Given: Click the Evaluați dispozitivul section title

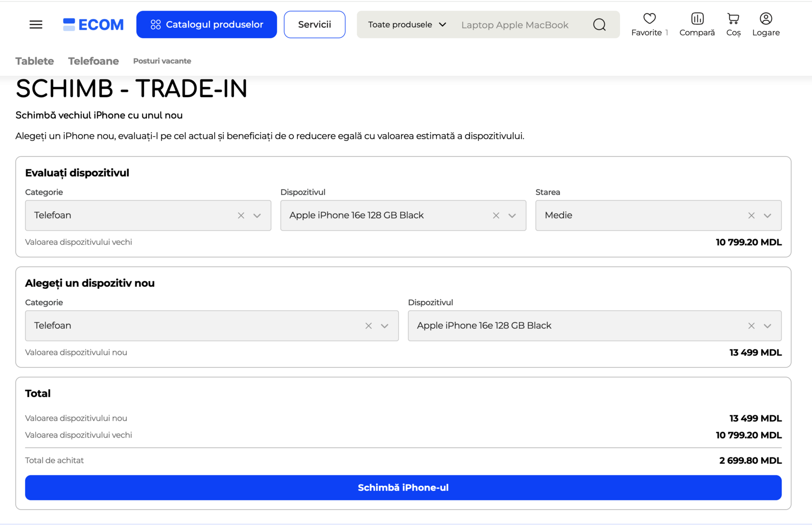Looking at the screenshot, I should [x=77, y=173].
